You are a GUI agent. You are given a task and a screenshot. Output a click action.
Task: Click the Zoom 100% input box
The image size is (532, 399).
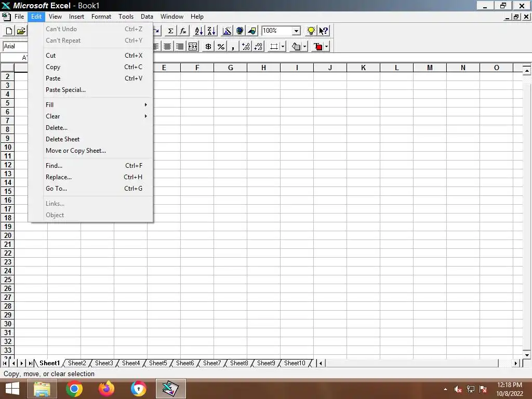277,31
